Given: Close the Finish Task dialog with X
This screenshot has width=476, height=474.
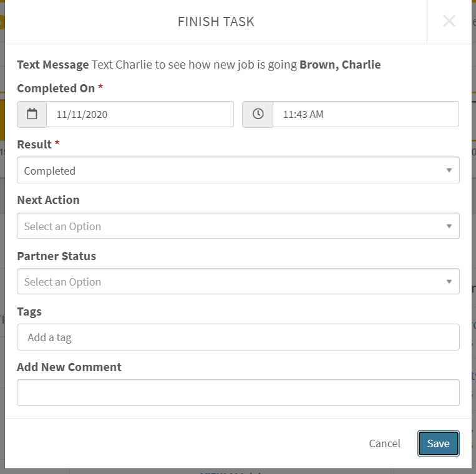Looking at the screenshot, I should coord(449,21).
